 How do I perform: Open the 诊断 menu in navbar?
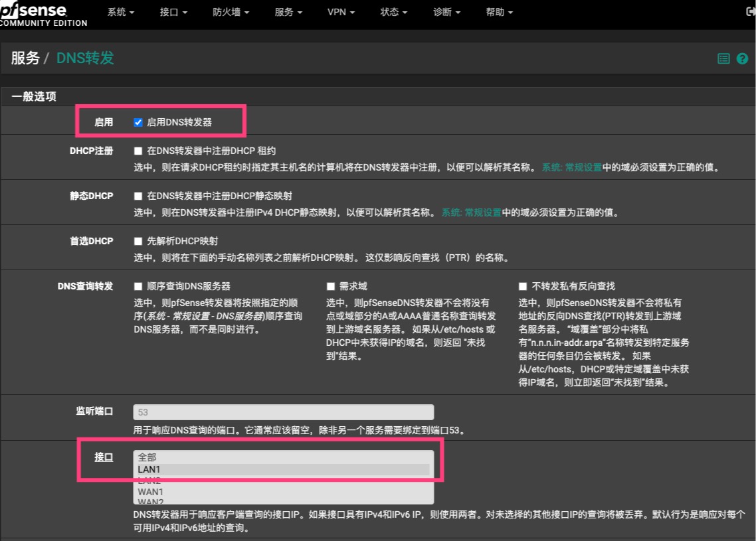tap(447, 12)
